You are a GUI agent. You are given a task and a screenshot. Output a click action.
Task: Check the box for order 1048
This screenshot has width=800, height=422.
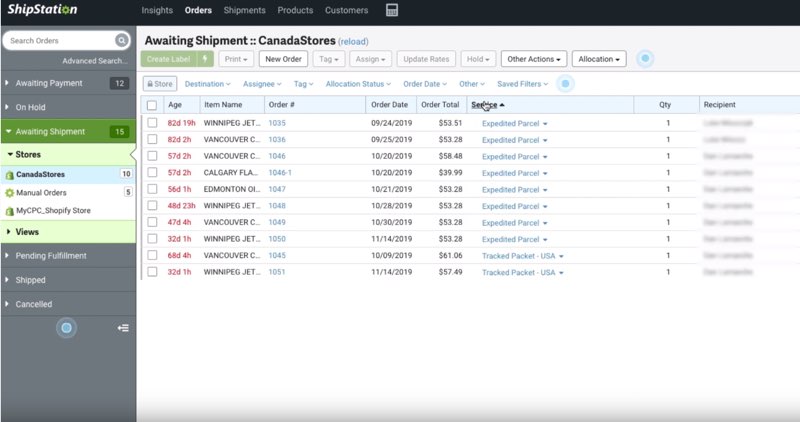coord(152,206)
